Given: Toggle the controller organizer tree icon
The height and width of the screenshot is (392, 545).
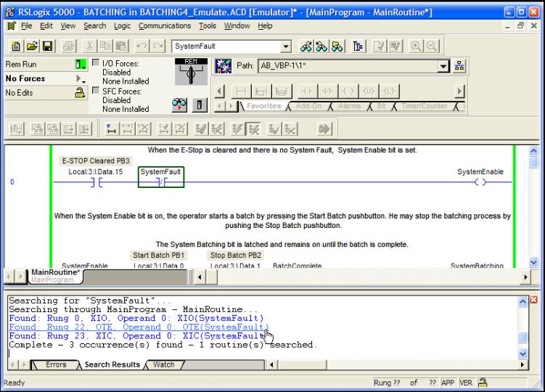Looking at the screenshot, I should 358,46.
